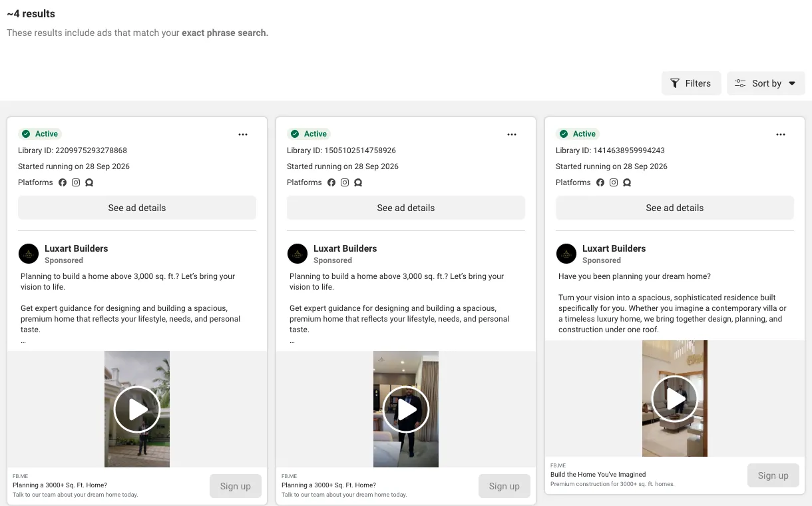See ad details for Library ID 1505102514758926
The image size is (812, 506).
(x=406, y=208)
